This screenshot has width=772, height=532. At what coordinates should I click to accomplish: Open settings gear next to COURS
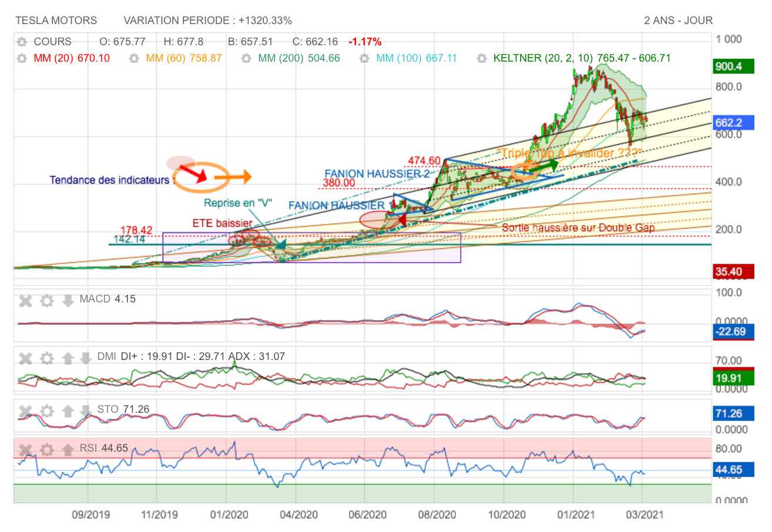point(22,42)
